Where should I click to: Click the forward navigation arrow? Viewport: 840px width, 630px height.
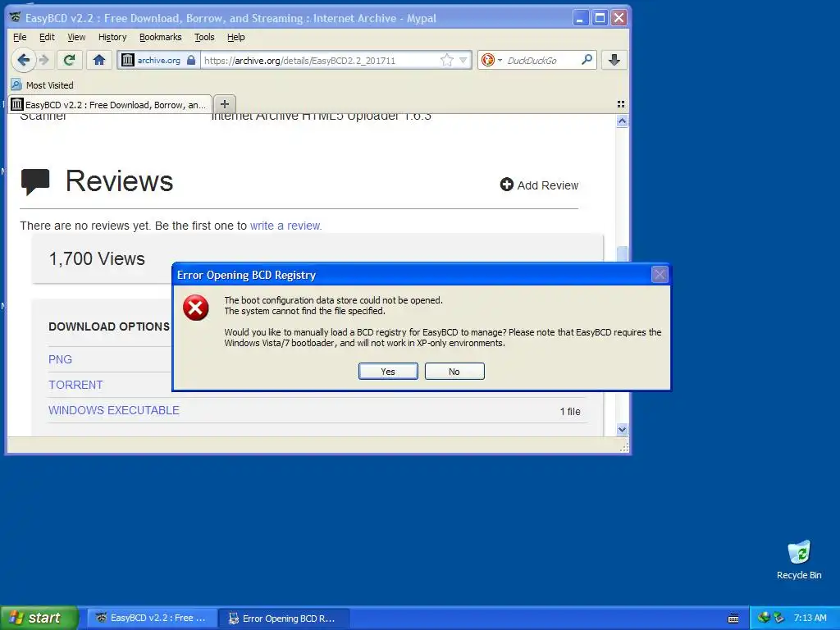tap(45, 60)
